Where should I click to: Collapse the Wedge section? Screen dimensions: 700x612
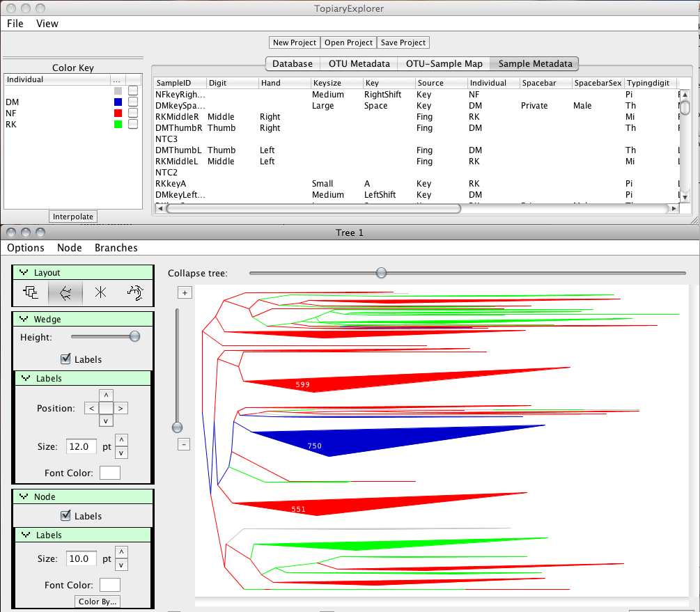point(24,319)
